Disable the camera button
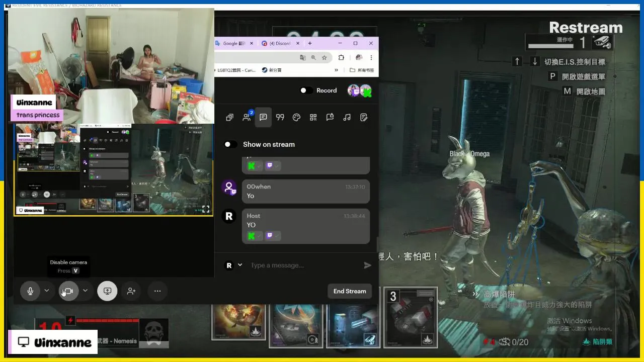The width and height of the screenshot is (644, 362). click(68, 291)
